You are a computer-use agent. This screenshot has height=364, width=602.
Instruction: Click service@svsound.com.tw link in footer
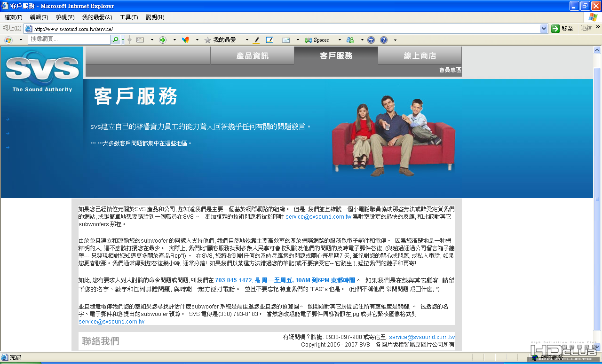click(422, 337)
